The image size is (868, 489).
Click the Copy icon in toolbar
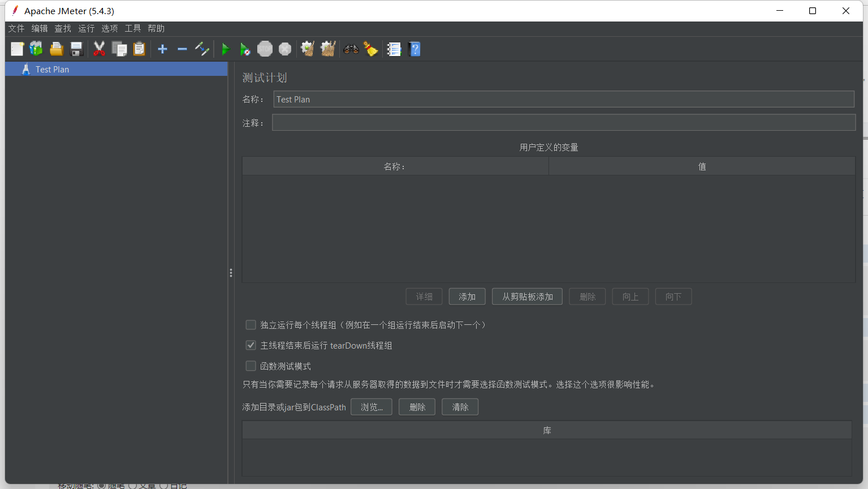click(x=119, y=49)
